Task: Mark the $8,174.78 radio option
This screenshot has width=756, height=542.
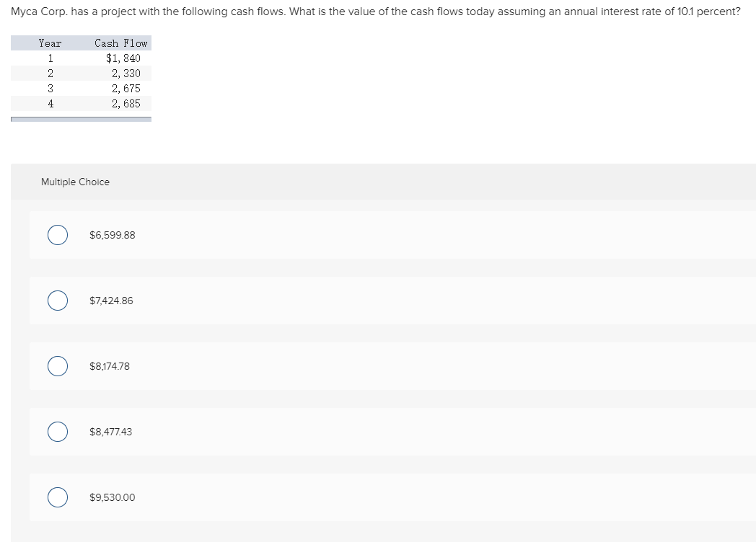Action: pyautogui.click(x=58, y=366)
